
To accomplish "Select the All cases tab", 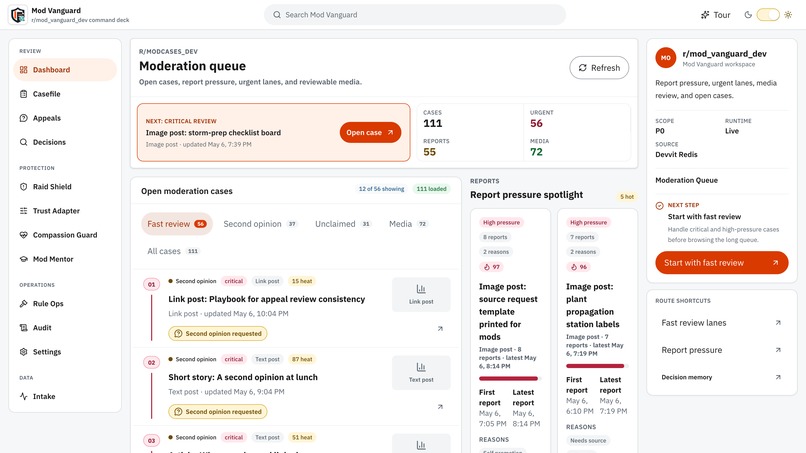I will [x=173, y=251].
